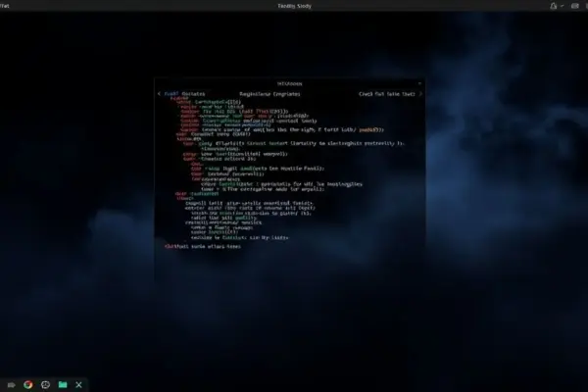Click the last red-prefixed line in the terminal
The image size is (588, 392).
[203, 246]
